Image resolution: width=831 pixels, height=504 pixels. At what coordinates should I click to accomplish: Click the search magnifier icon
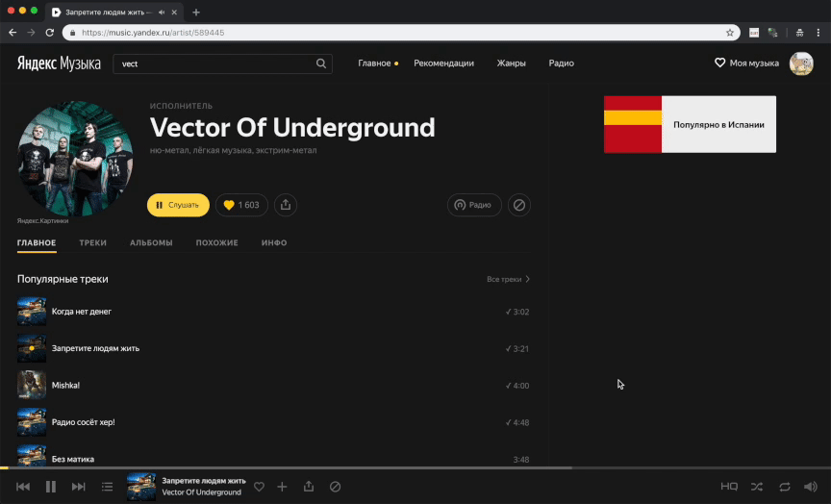click(x=321, y=63)
